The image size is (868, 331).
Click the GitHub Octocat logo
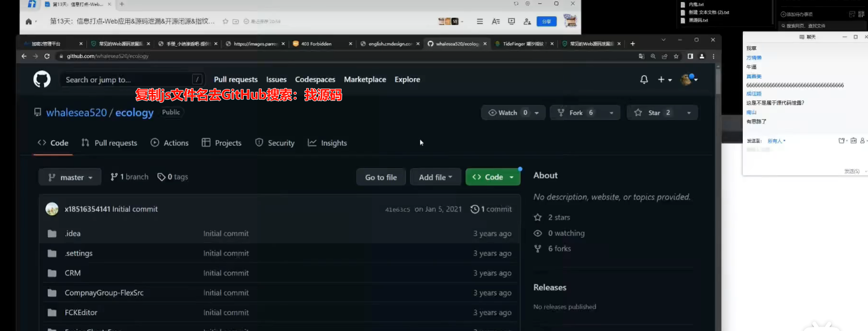pyautogui.click(x=42, y=79)
